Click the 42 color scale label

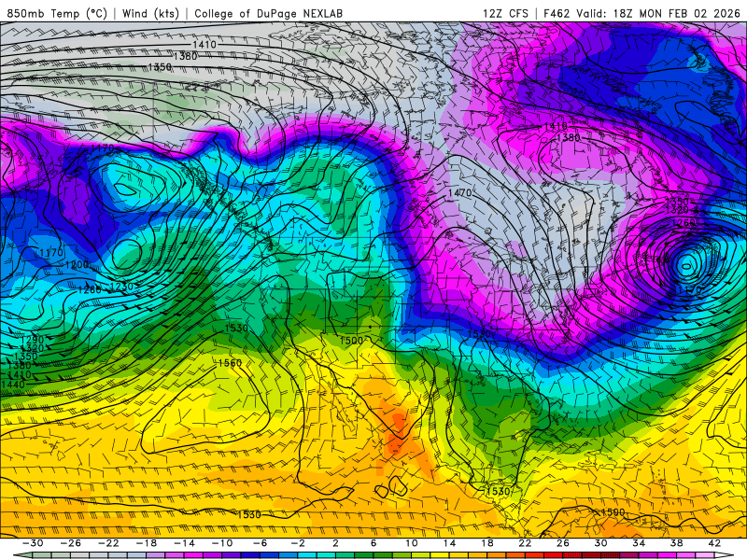click(714, 543)
